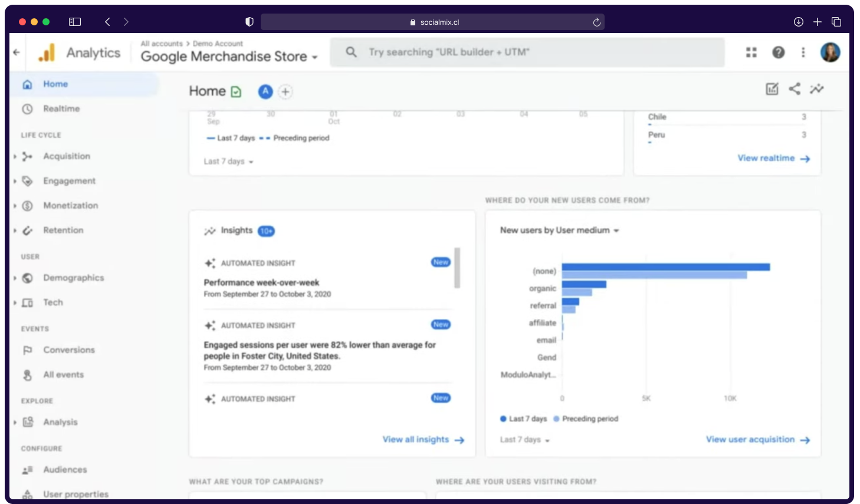Click the user profile avatar
The height and width of the screenshot is (504, 860).
[830, 52]
